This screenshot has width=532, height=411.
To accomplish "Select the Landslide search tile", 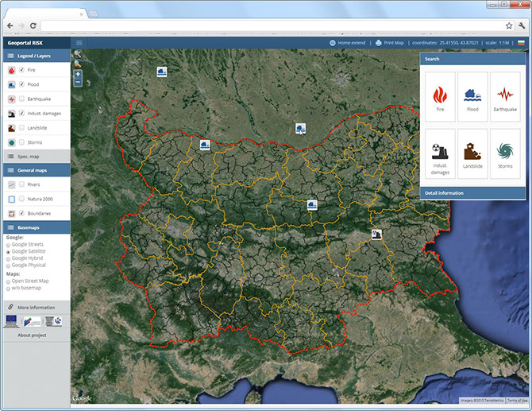I will (472, 153).
